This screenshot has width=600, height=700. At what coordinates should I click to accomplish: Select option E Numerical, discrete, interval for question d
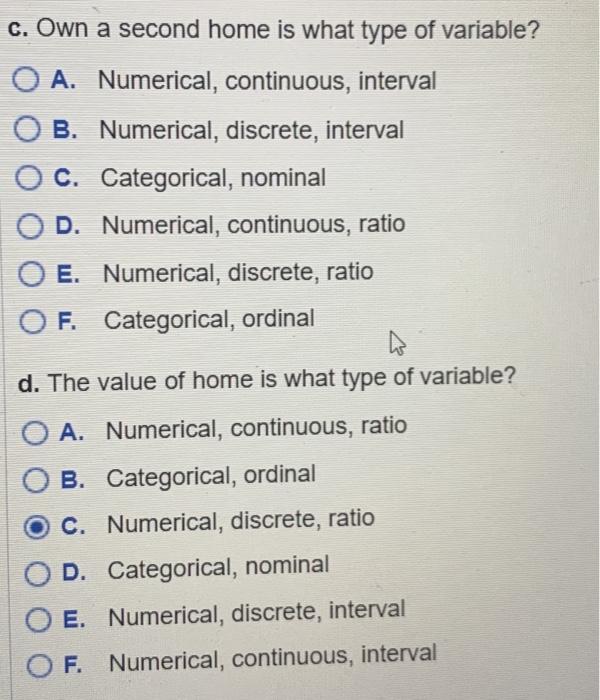pos(38,620)
